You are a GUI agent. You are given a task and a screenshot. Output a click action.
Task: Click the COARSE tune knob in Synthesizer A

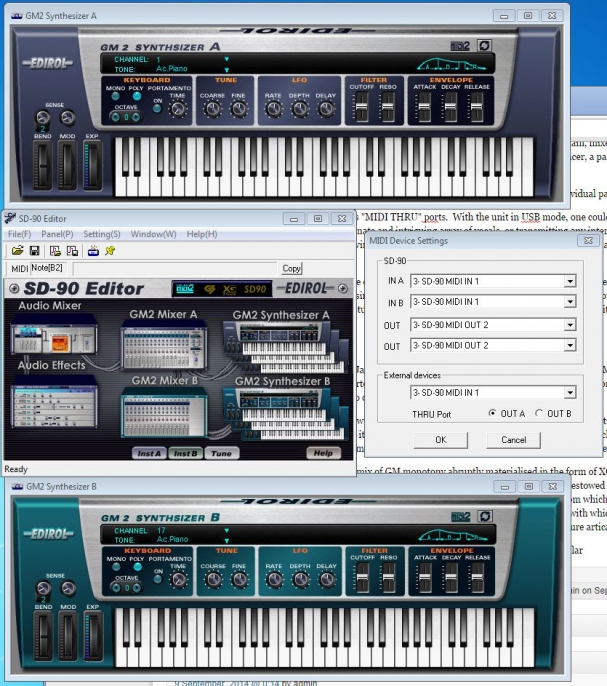pos(213,109)
